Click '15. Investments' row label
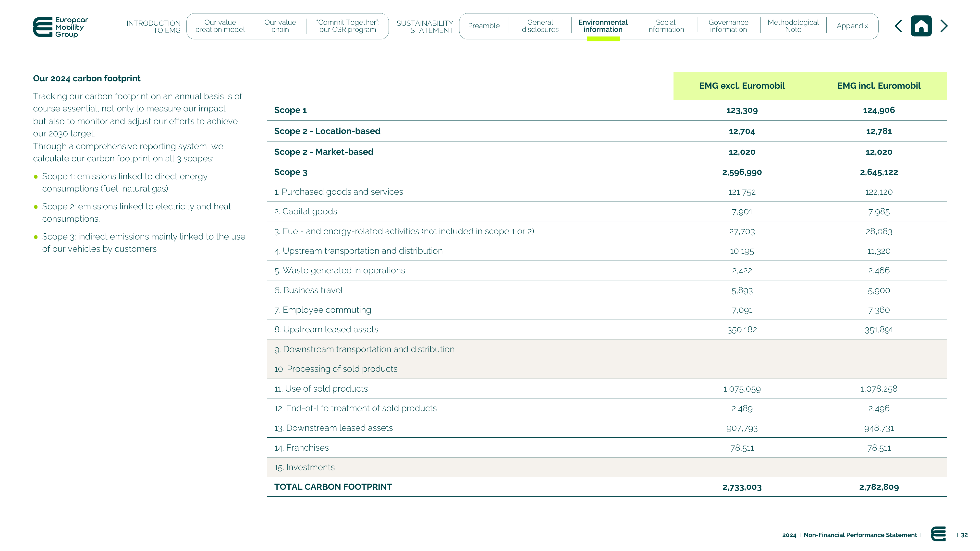980x551 pixels. click(x=304, y=467)
